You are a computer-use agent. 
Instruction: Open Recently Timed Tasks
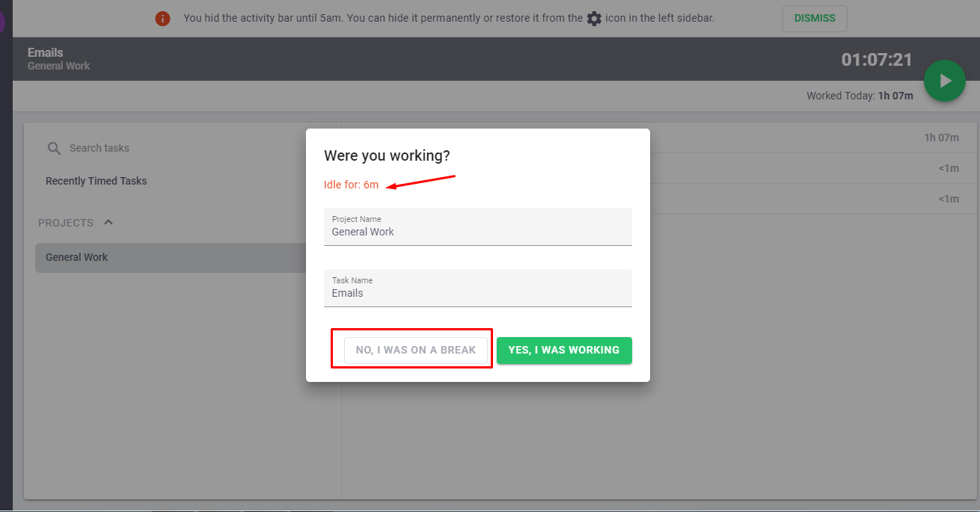(96, 181)
